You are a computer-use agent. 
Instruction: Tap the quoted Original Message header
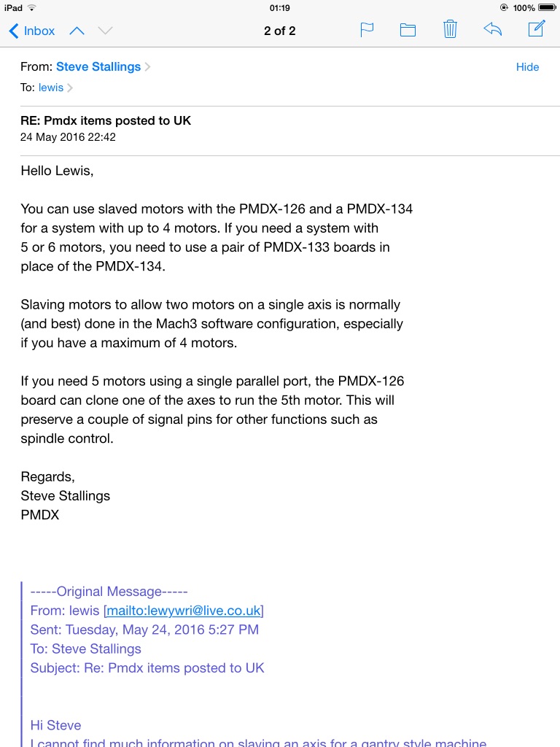pos(109,592)
